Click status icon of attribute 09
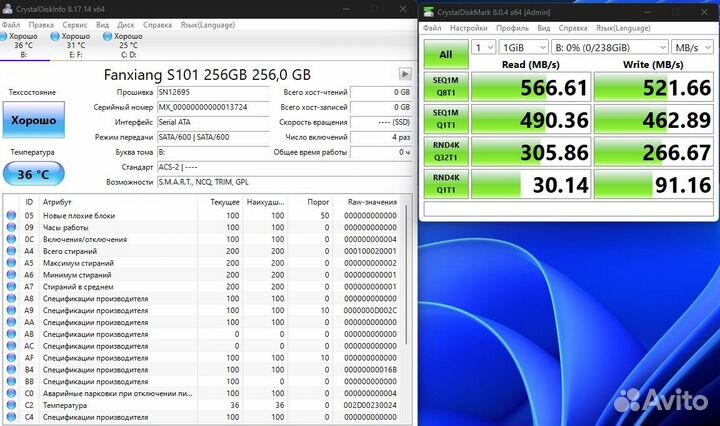 pos(11,227)
